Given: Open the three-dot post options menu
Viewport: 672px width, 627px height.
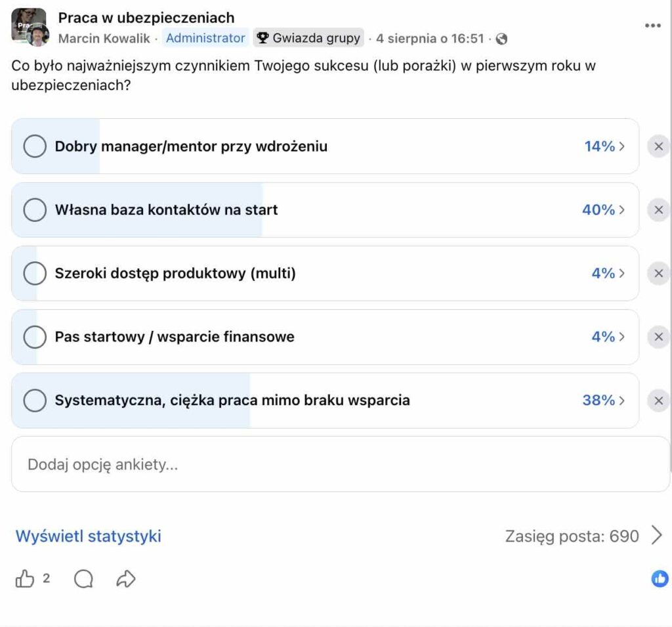Looking at the screenshot, I should 653,26.
